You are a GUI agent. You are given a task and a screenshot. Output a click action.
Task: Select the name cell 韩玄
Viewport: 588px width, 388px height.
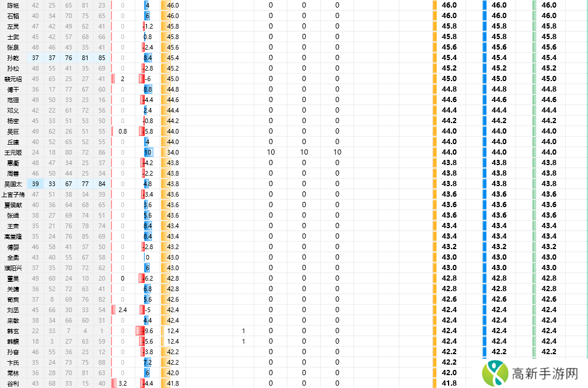coord(13,331)
